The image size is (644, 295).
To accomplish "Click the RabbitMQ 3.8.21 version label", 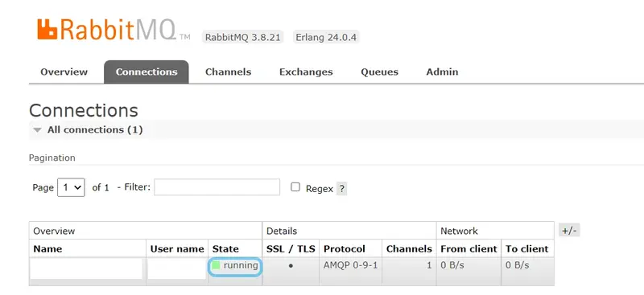I will (243, 37).
